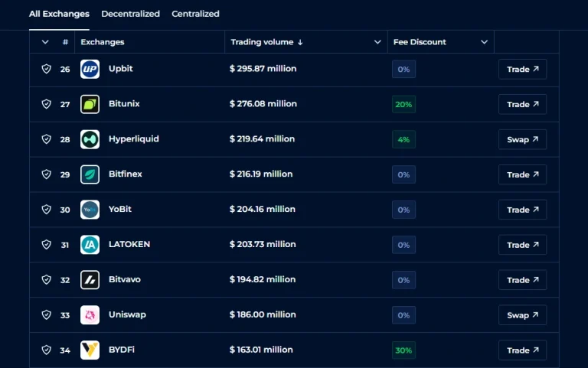Switch to the Centralized tab
Viewport: 588px width, 368px height.
pyautogui.click(x=195, y=14)
